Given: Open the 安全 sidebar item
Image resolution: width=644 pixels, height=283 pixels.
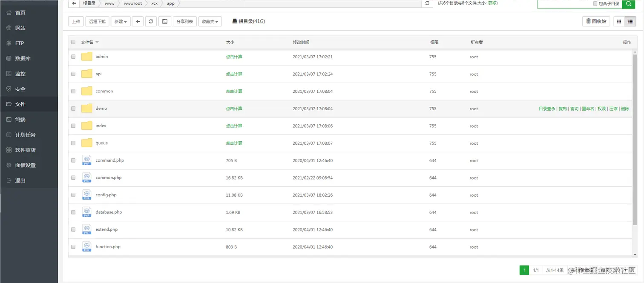Looking at the screenshot, I should click(x=29, y=89).
